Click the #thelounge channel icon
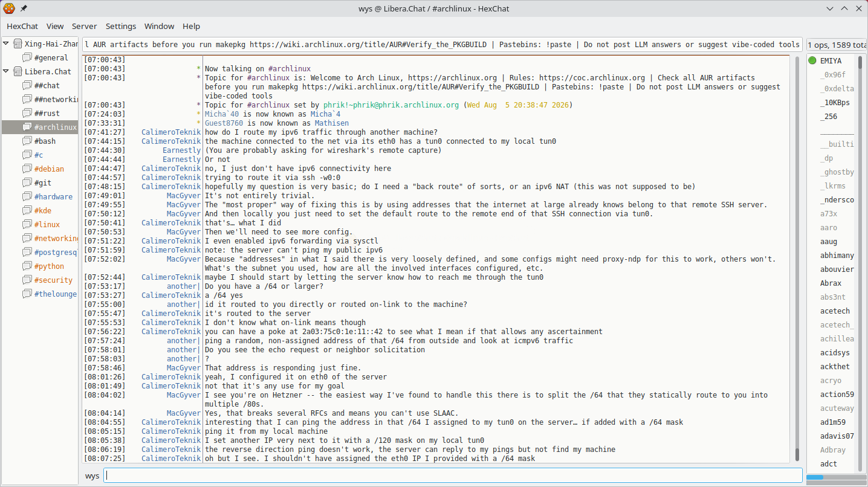 coord(27,294)
